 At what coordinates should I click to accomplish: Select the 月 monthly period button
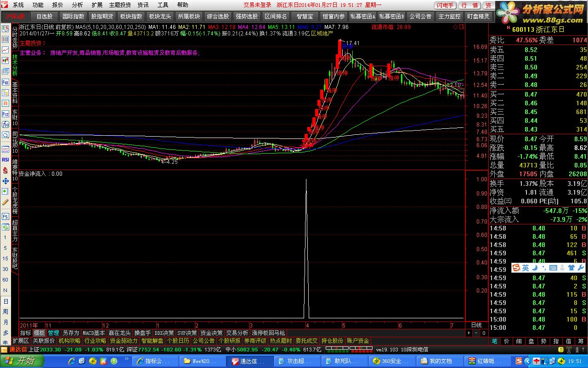coord(6,322)
